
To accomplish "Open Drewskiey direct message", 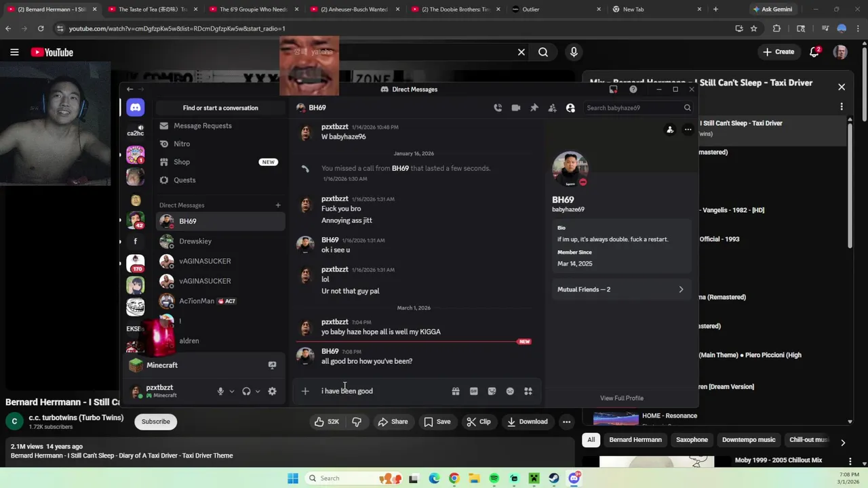I will 220,241.
